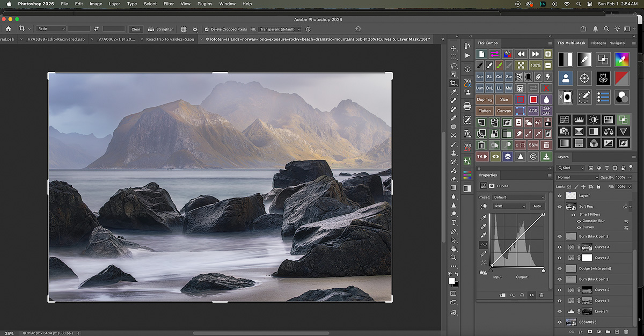Viewport: 644px width, 336px height.
Task: Select the Crop tool in toolbar
Action: (453, 83)
